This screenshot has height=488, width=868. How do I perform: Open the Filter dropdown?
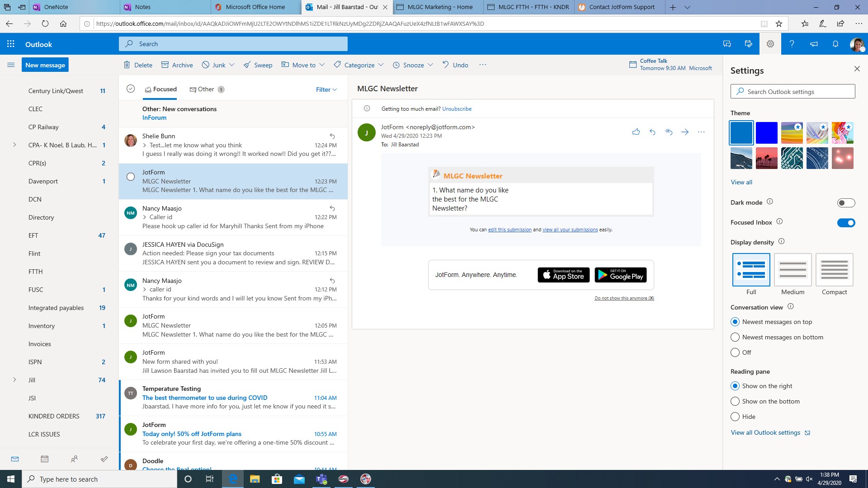coord(326,89)
